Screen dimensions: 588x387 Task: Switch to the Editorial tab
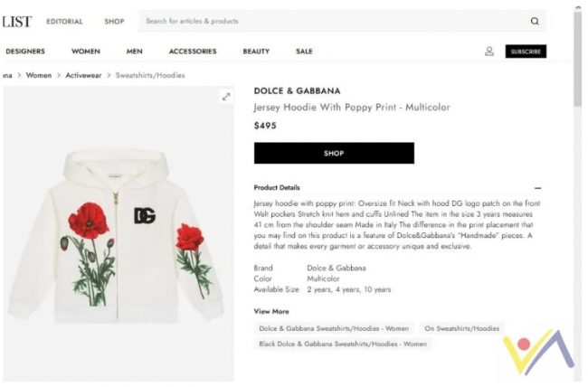[x=64, y=22]
